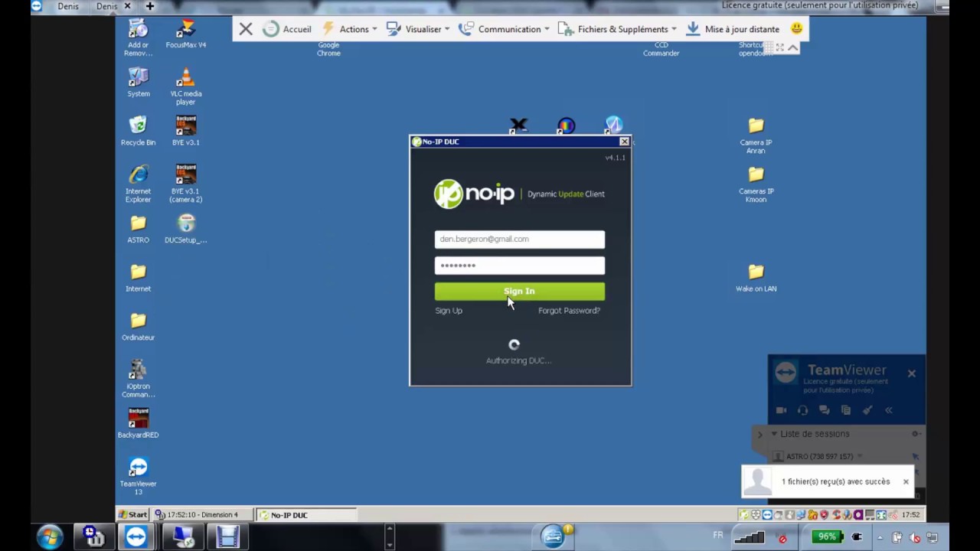Open the FocusMax V4 desktop shortcut
Screen dimensions: 980x551
[x=185, y=35]
